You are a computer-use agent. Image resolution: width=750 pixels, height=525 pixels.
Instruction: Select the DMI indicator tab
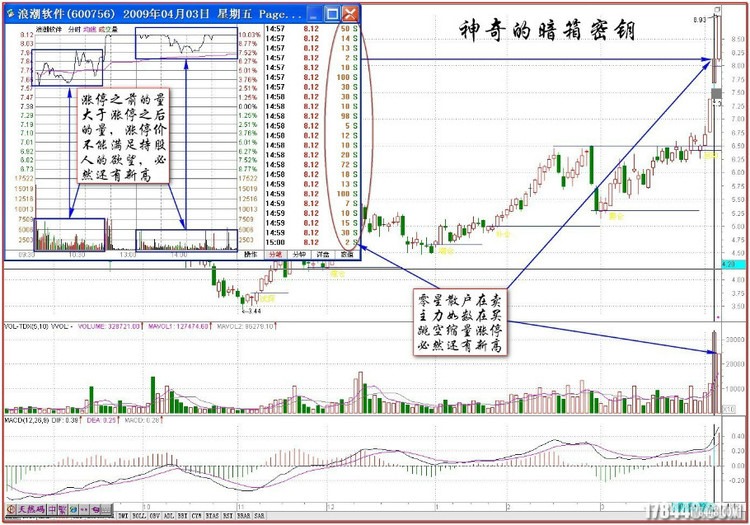tap(122, 516)
